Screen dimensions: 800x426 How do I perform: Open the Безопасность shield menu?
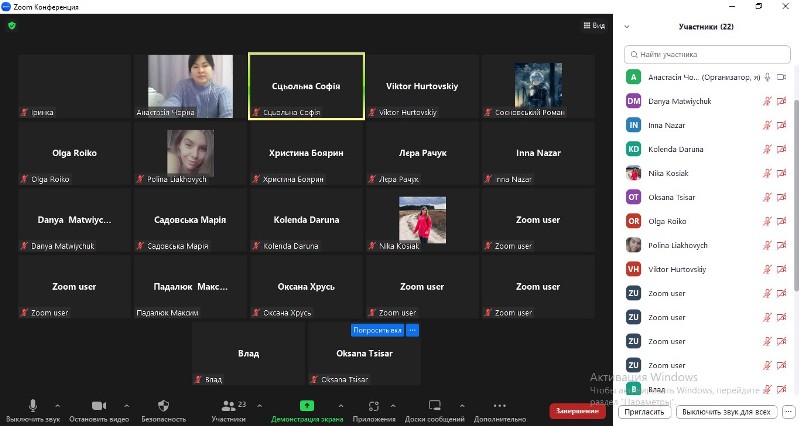coord(163,406)
